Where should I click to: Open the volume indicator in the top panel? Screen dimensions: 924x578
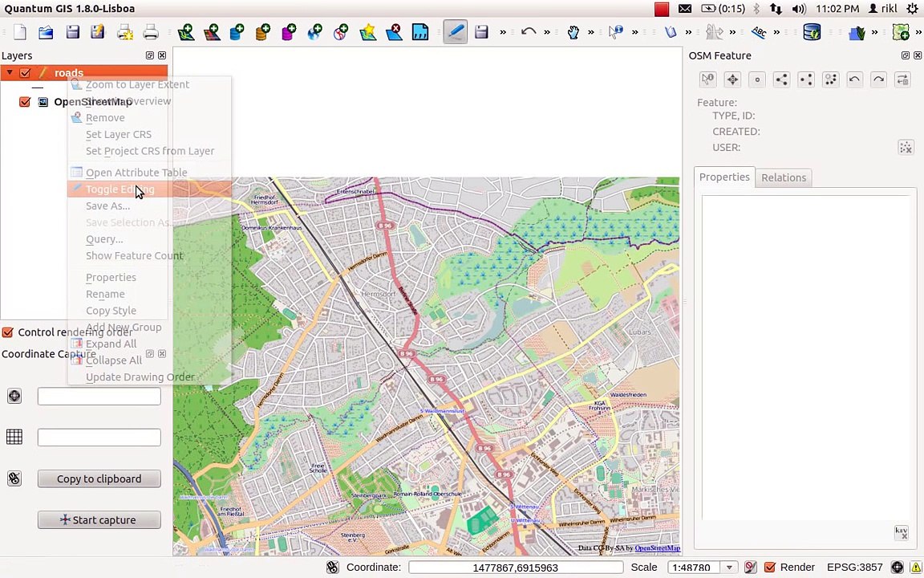pos(799,9)
